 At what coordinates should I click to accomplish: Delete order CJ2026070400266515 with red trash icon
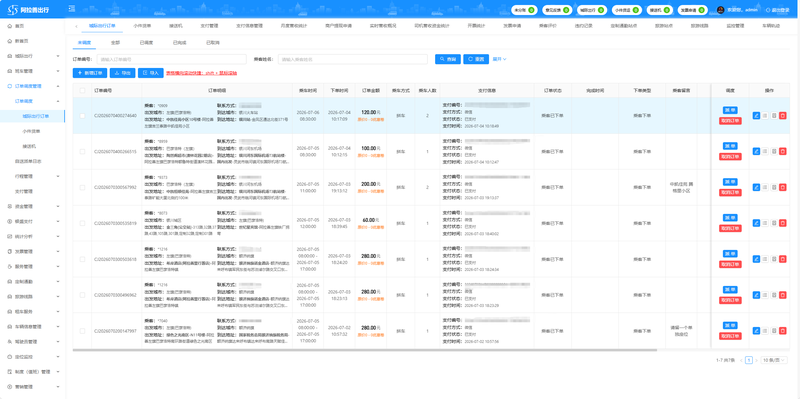coord(783,152)
